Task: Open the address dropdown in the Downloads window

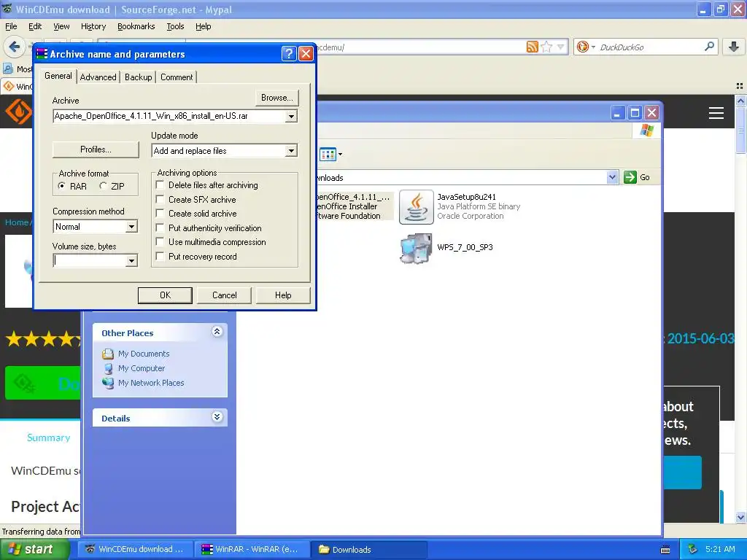Action: click(612, 177)
